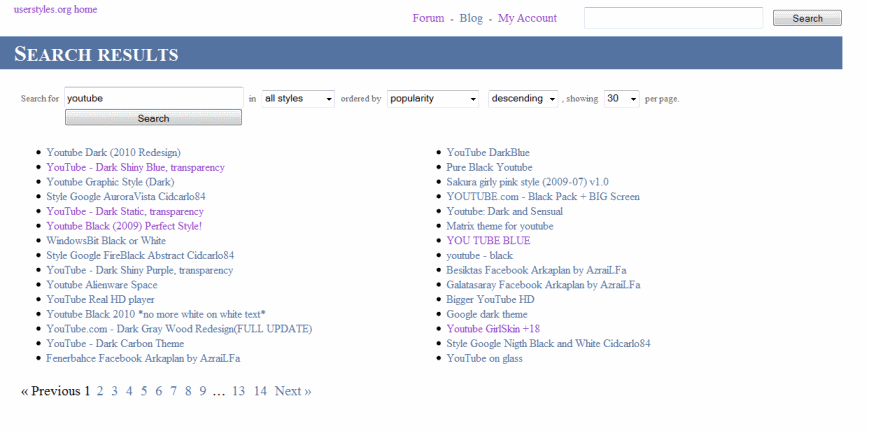The width and height of the screenshot is (869, 431).
Task: Open the My Account link
Action: click(x=527, y=18)
